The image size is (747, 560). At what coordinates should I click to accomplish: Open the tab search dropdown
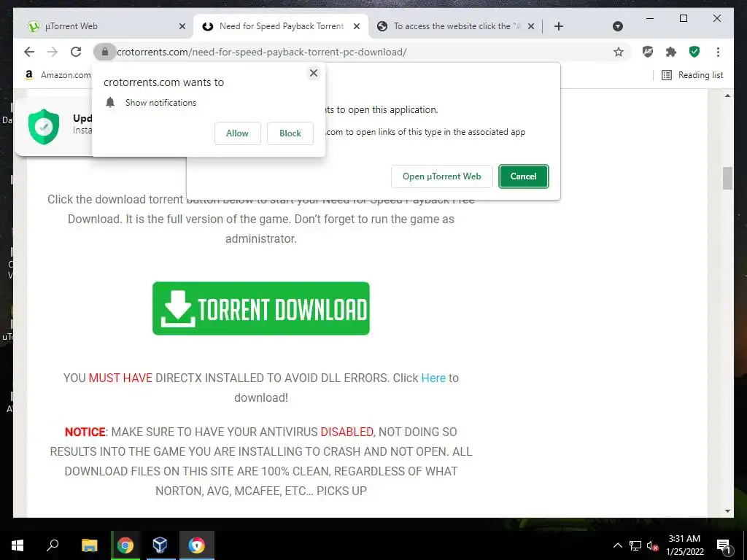[617, 26]
